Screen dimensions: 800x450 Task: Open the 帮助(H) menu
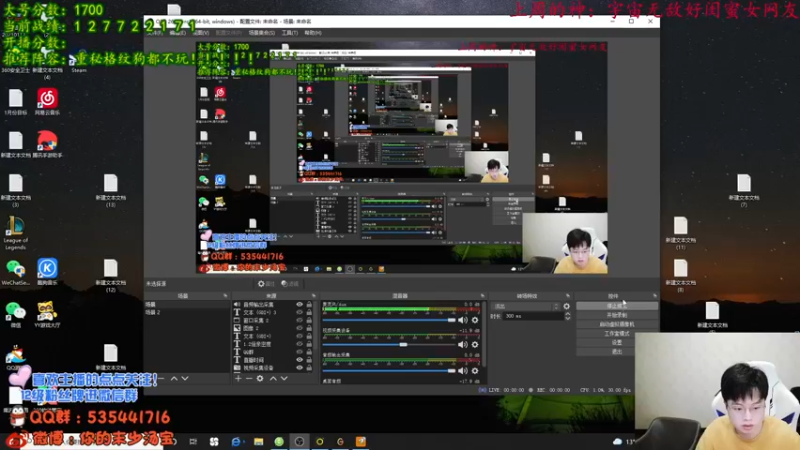pos(313,33)
